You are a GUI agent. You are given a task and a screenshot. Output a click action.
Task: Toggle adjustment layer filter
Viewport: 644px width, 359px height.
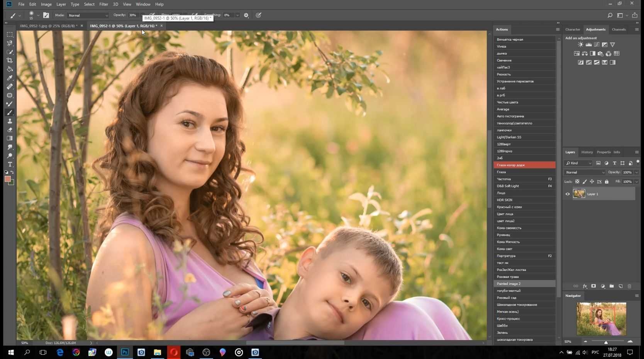pyautogui.click(x=607, y=163)
